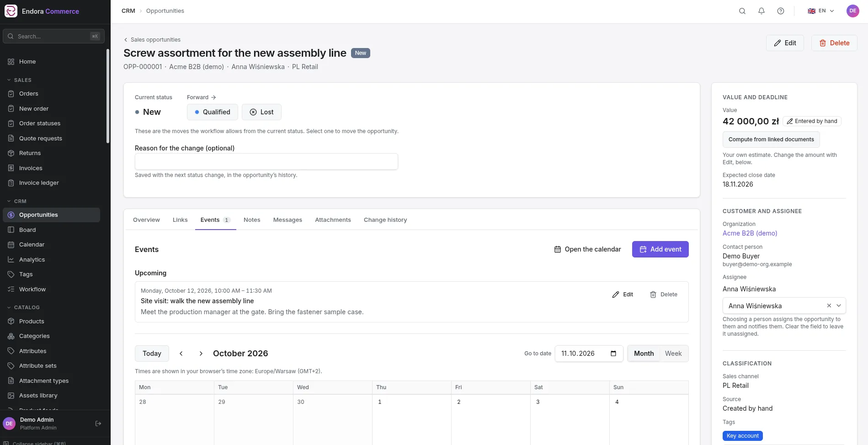Screen dimensions: 868x445
Task: Delete the Site visit event
Action: (664, 295)
